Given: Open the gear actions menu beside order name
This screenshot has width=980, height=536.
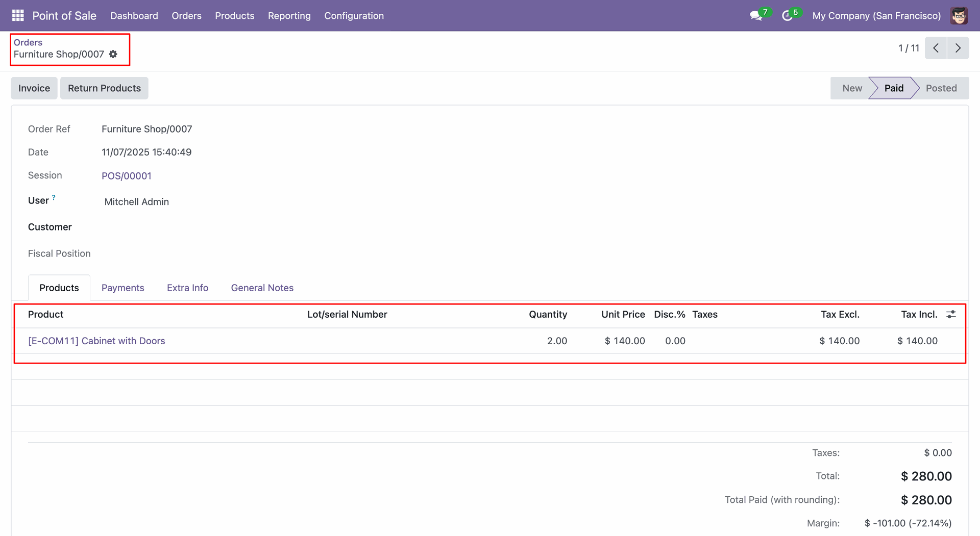Looking at the screenshot, I should 113,54.
